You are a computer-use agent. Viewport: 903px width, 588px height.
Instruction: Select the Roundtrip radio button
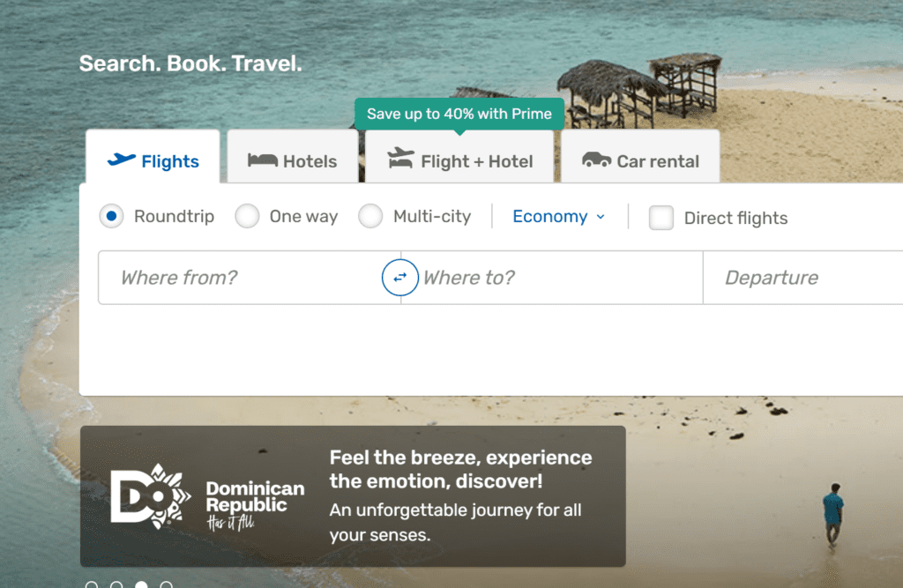click(x=111, y=217)
